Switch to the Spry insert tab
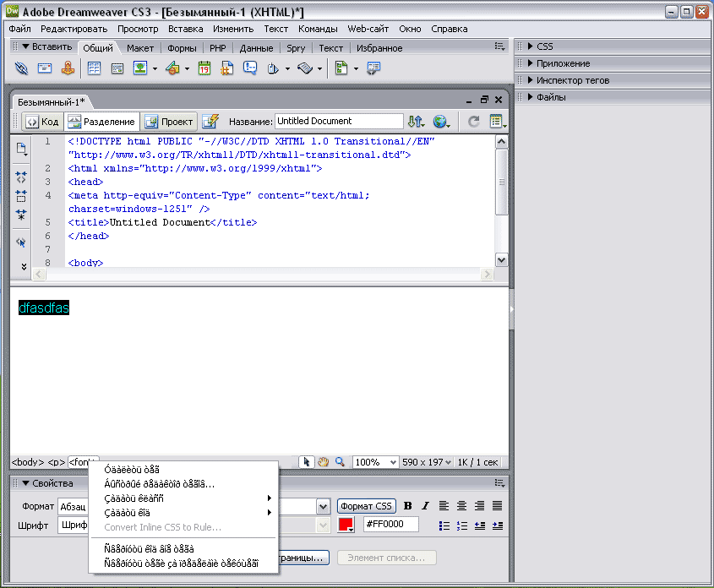 click(x=296, y=48)
